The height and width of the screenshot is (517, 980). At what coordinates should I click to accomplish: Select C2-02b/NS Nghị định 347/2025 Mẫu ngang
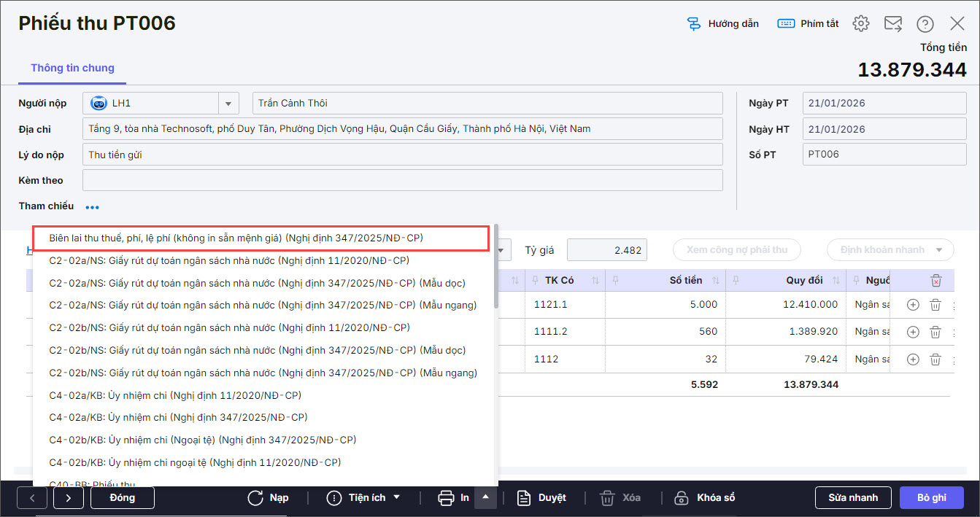tap(263, 373)
